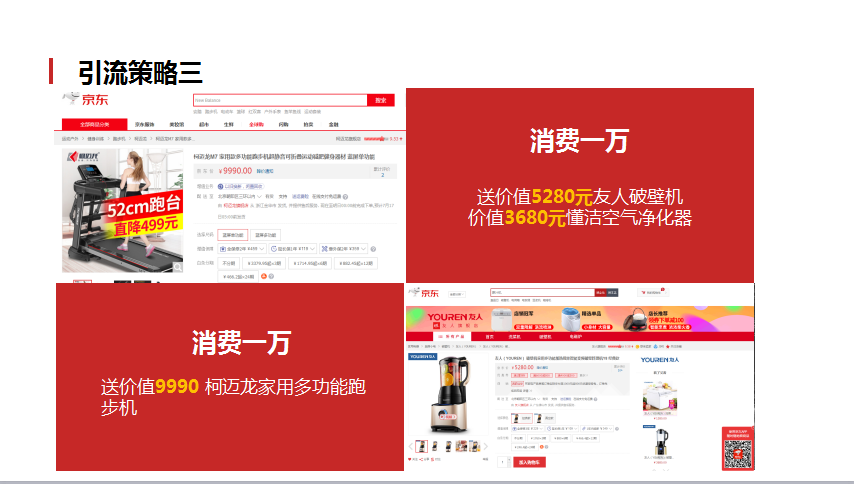Open the red 全球购 navigation item
Screen dimensions: 854x484
pyautogui.click(x=257, y=125)
